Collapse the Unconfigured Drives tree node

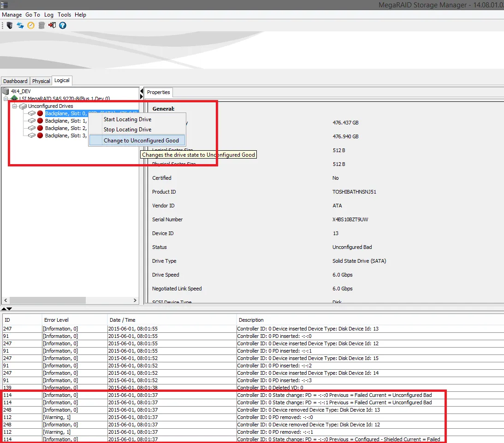click(14, 106)
